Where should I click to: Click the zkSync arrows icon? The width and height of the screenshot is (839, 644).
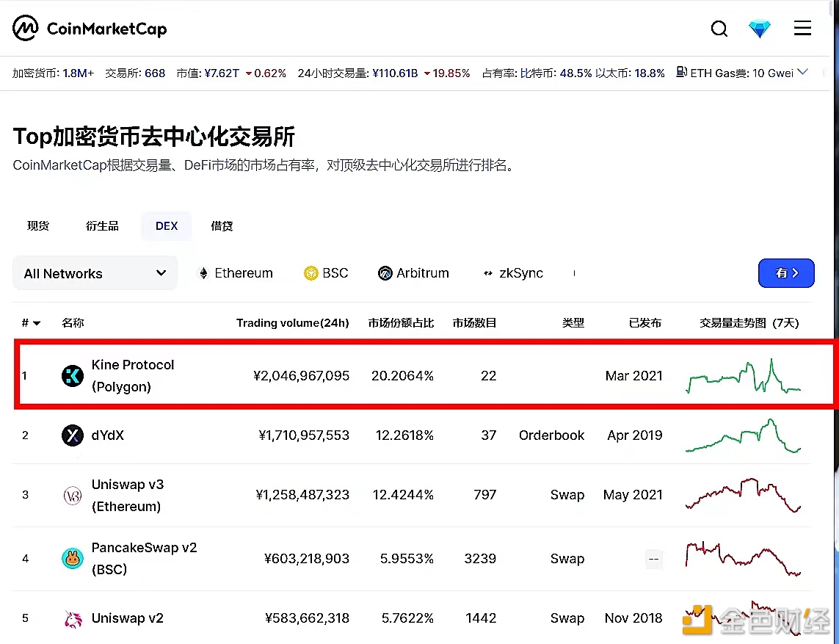click(488, 274)
